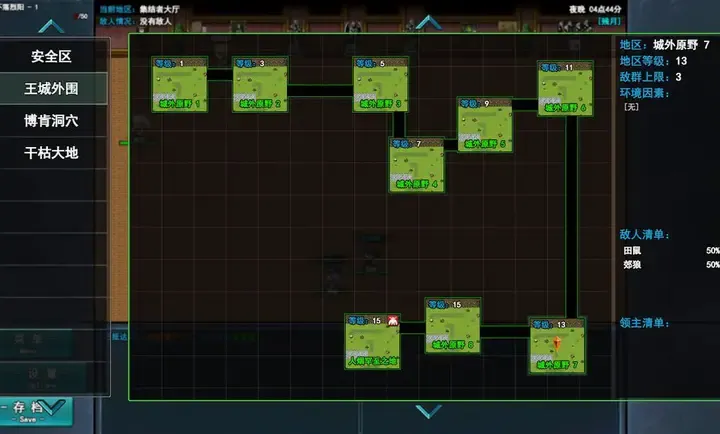Select the 城外原野 7 map tile
The width and height of the screenshot is (720, 434).
(557, 346)
